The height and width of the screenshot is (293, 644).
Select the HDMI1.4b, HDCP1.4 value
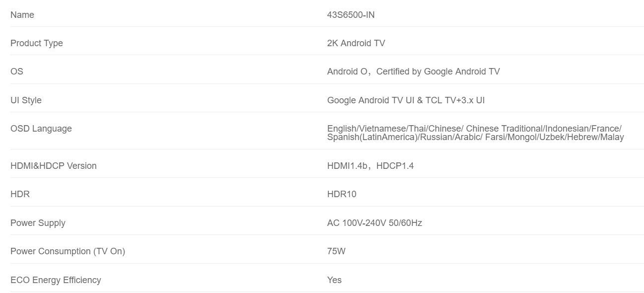coord(370,166)
